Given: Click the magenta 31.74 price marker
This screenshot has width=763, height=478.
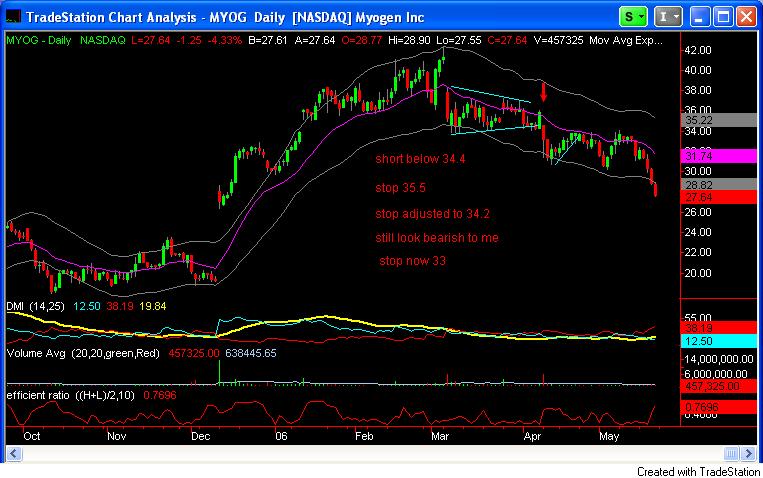Looking at the screenshot, I should [x=718, y=156].
